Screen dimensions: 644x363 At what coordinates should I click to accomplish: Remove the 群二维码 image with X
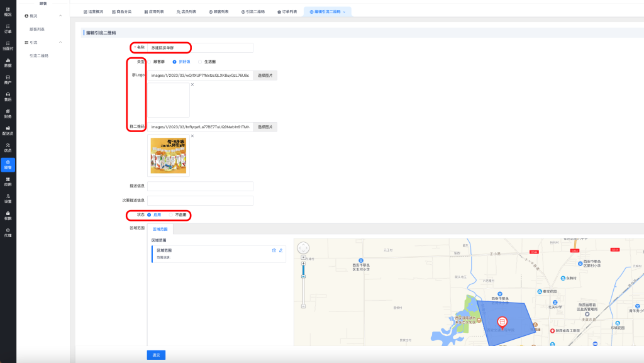tap(192, 136)
